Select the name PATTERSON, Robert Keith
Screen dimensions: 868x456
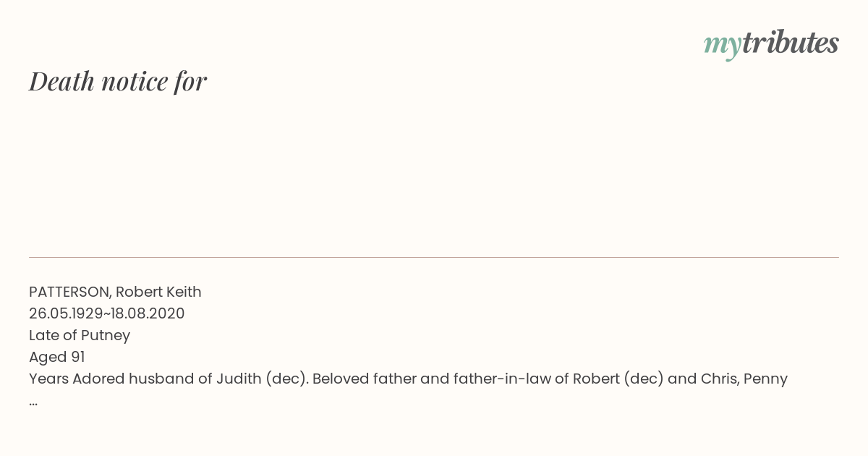[x=115, y=292]
